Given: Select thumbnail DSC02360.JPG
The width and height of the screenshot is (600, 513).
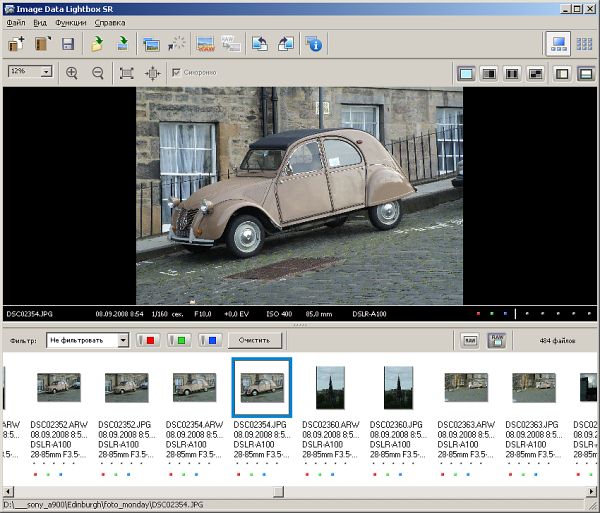Looking at the screenshot, I should coord(398,388).
